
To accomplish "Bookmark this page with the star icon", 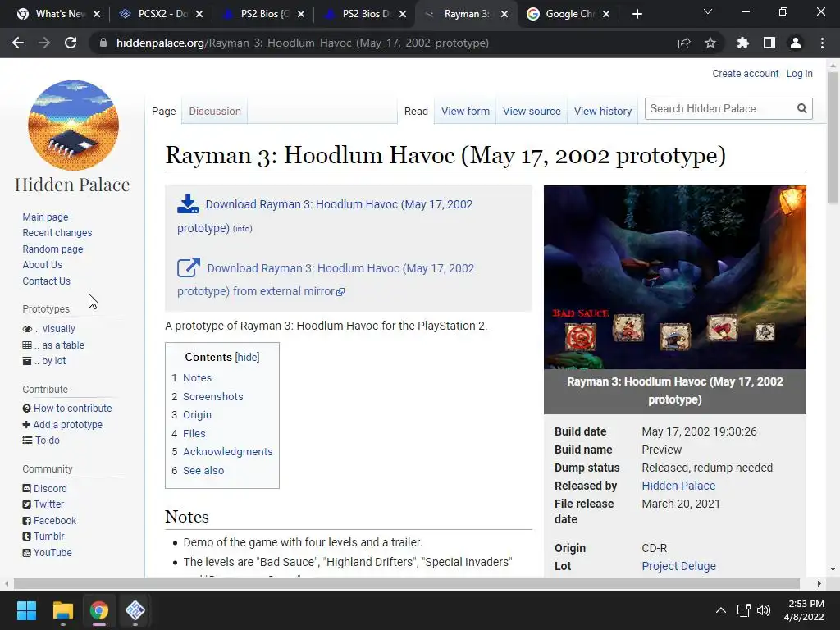I will (710, 43).
